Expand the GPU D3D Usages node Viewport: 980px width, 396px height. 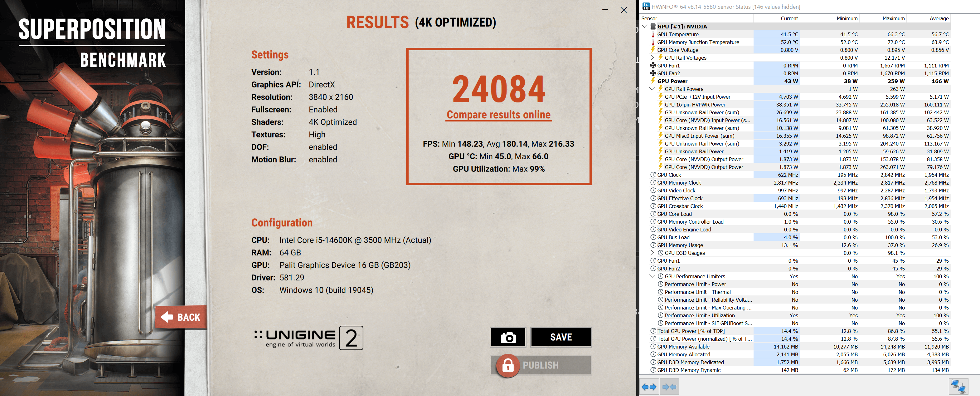(x=652, y=253)
